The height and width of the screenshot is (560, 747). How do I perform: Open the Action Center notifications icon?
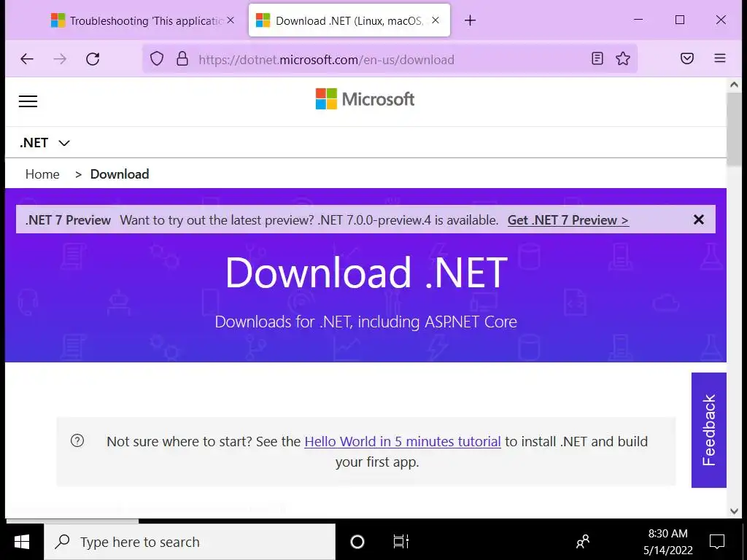click(716, 542)
